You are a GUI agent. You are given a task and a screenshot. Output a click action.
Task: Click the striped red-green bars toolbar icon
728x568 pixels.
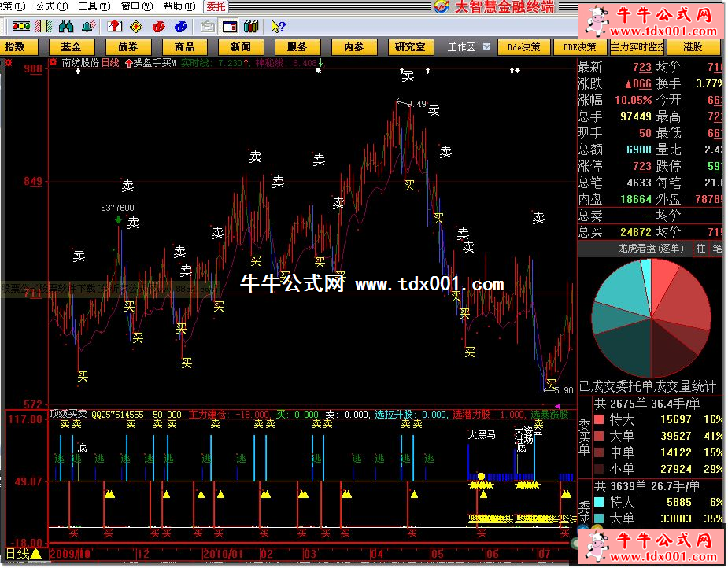coord(44,27)
